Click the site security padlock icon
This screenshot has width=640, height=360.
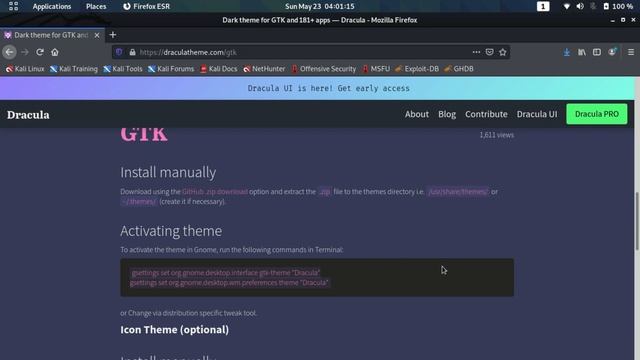pyautogui.click(x=132, y=52)
